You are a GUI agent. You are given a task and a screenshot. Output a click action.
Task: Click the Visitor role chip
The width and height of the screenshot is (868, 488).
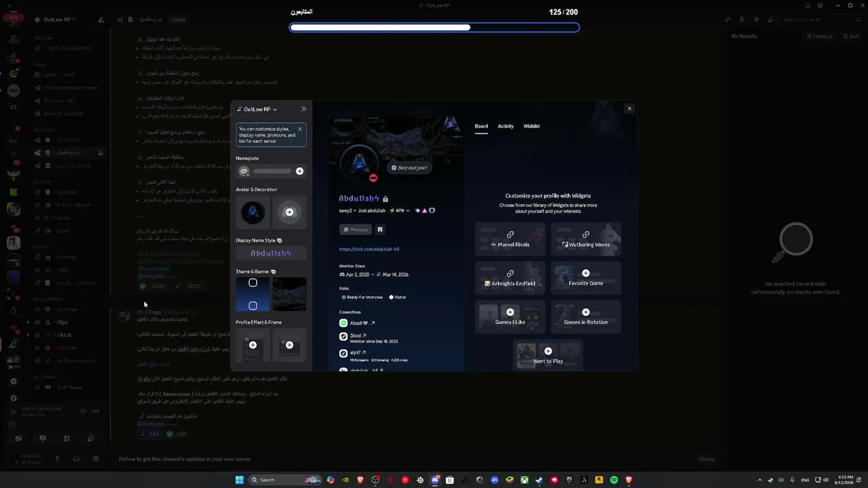point(398,297)
